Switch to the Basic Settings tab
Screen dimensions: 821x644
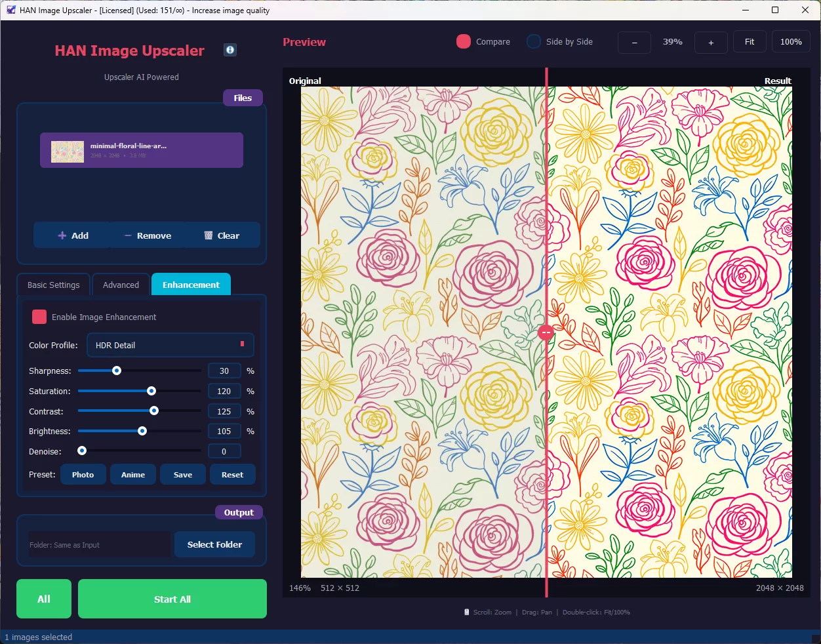tap(53, 285)
